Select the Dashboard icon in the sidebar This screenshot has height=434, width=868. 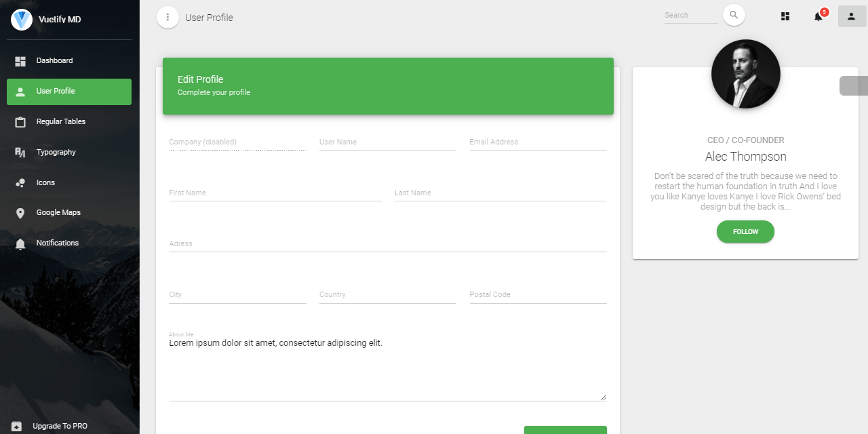coord(20,61)
